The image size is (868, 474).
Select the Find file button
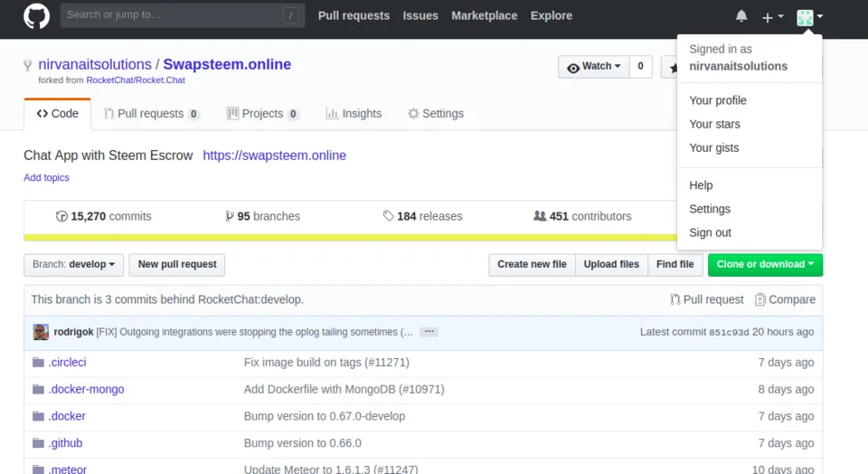pyautogui.click(x=675, y=265)
